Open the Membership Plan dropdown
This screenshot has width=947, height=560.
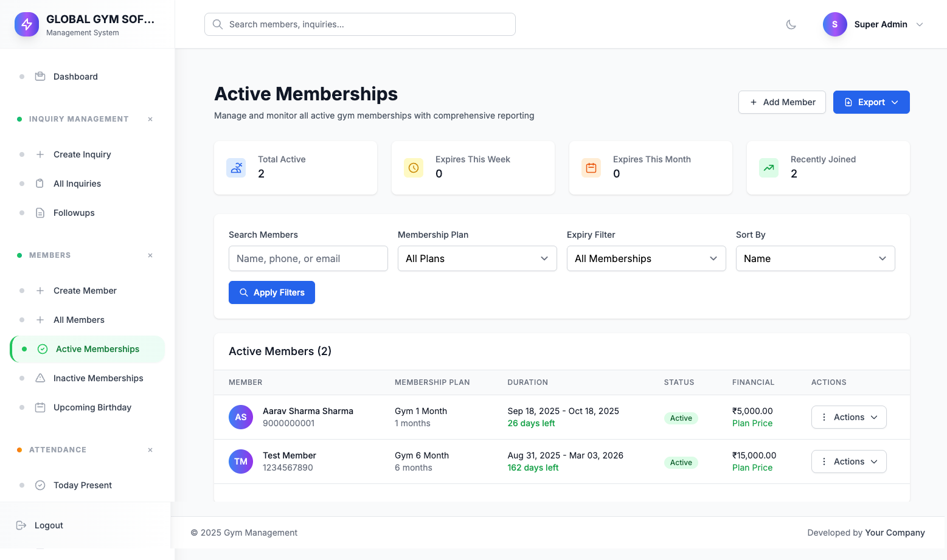477,258
